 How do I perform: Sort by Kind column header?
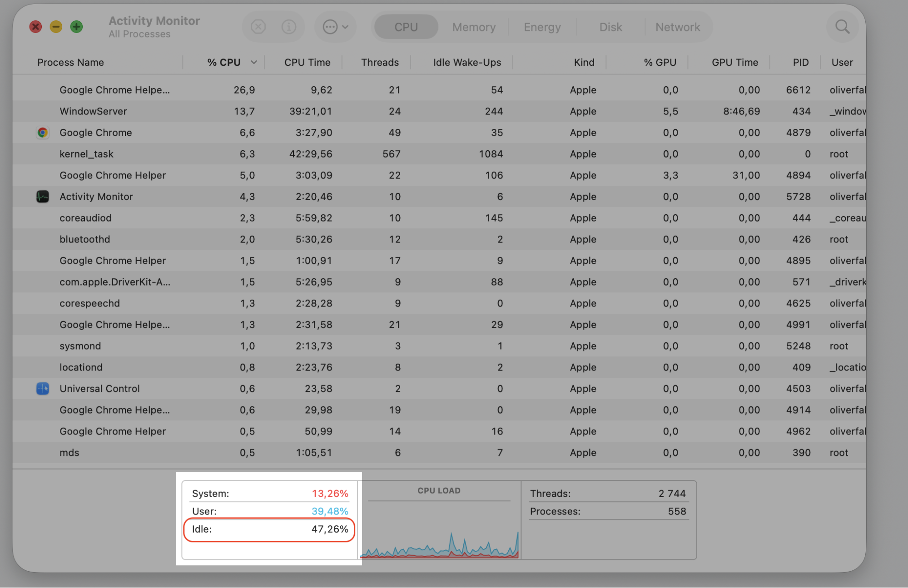pos(584,62)
